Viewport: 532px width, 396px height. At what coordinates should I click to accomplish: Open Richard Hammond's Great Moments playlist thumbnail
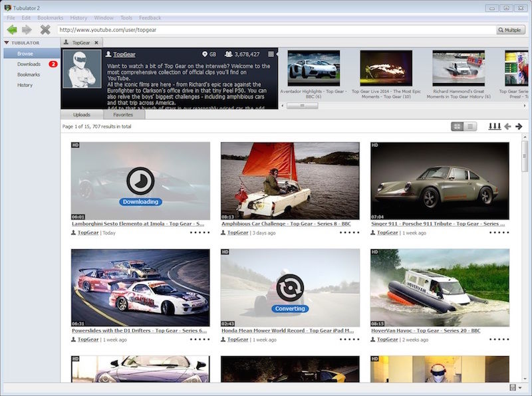458,68
